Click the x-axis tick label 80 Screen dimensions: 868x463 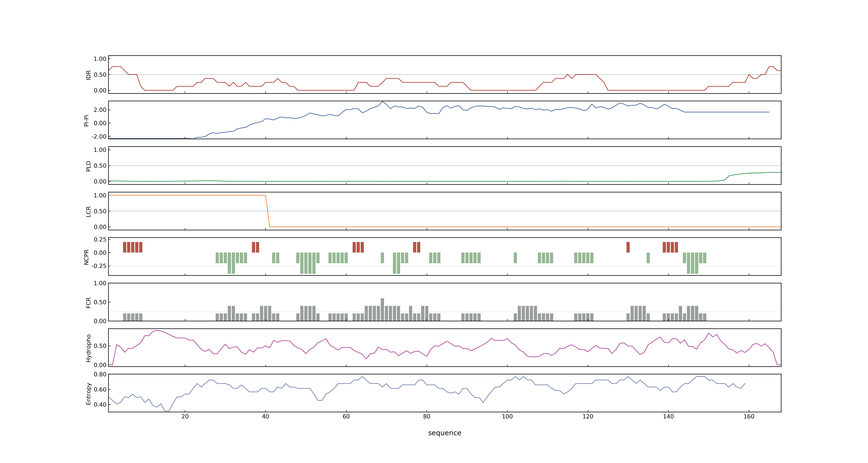click(427, 416)
